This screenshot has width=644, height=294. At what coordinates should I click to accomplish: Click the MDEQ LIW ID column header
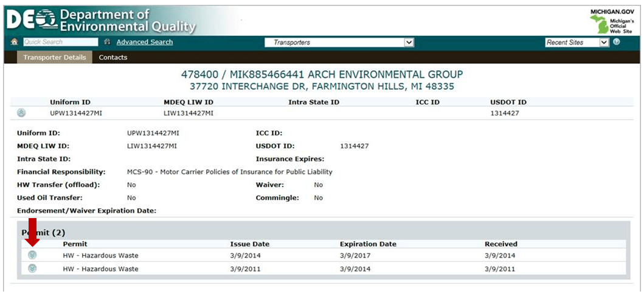[x=188, y=102]
